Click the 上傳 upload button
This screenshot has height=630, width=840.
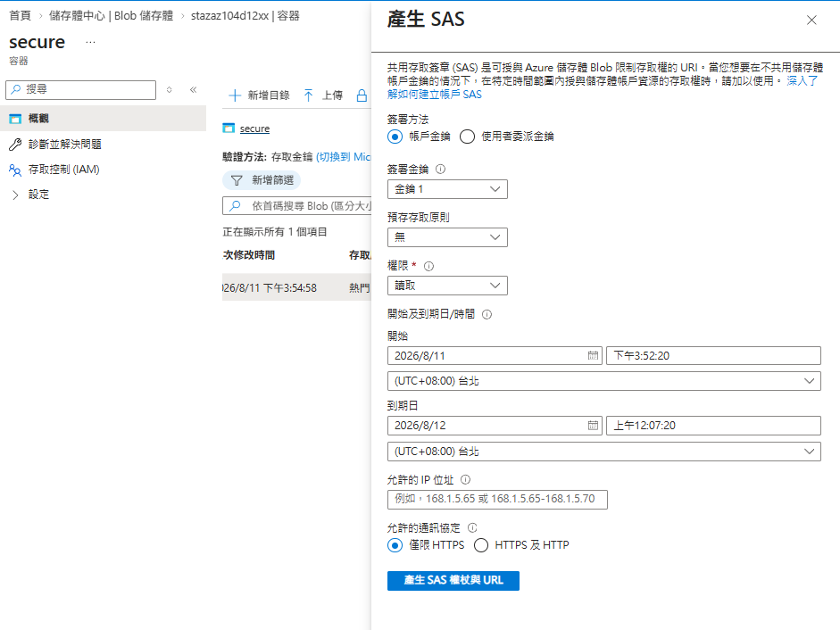pyautogui.click(x=323, y=95)
